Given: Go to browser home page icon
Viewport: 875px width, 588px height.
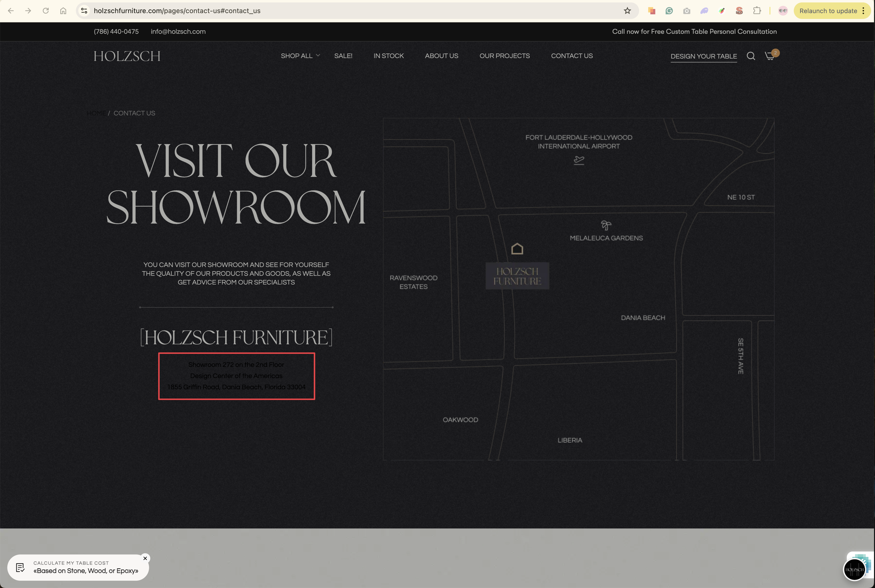Looking at the screenshot, I should (x=63, y=11).
